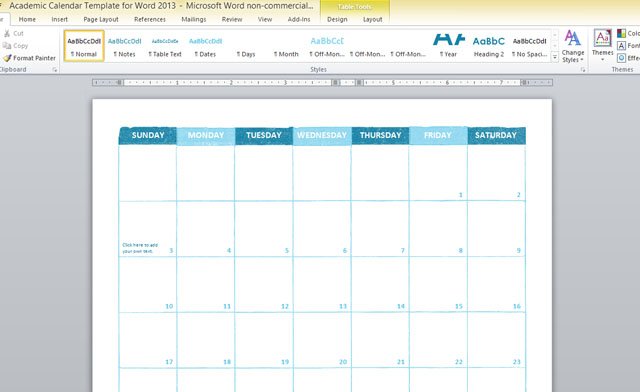Open Styles pane dialog launcher
640x392 pixels.
click(x=583, y=70)
